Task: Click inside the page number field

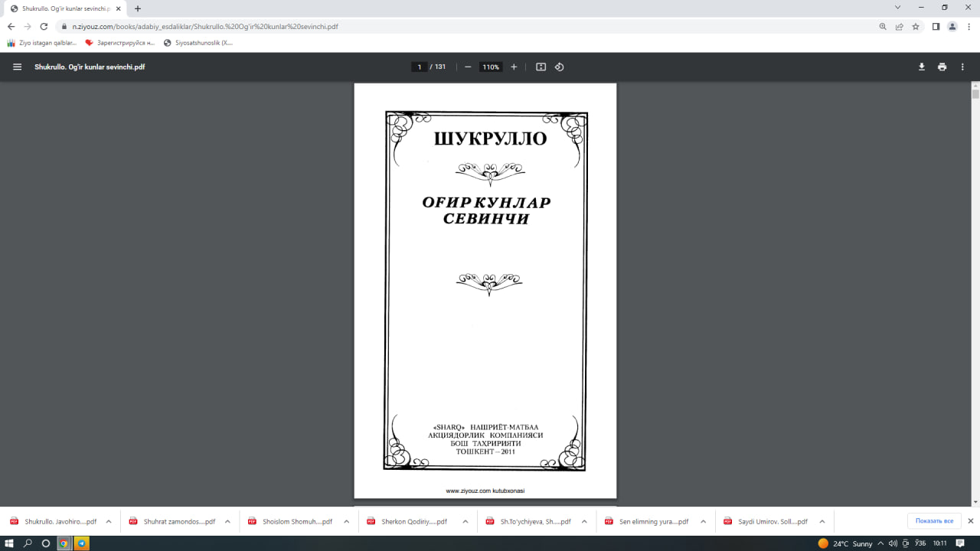Action: [x=419, y=67]
